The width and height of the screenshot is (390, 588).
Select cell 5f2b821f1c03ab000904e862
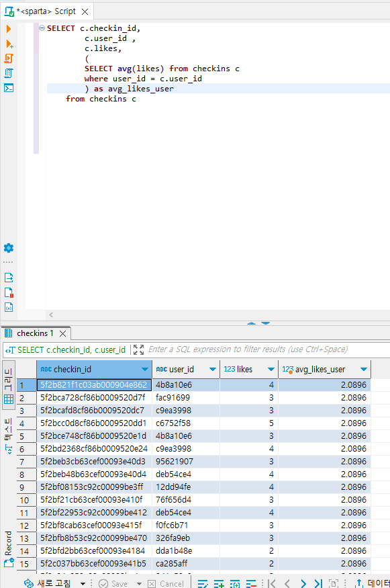(x=94, y=385)
